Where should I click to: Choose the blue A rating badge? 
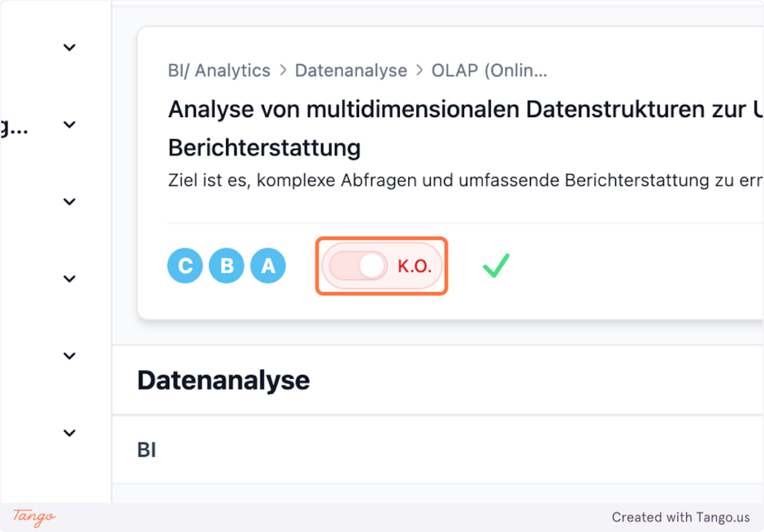tap(269, 266)
